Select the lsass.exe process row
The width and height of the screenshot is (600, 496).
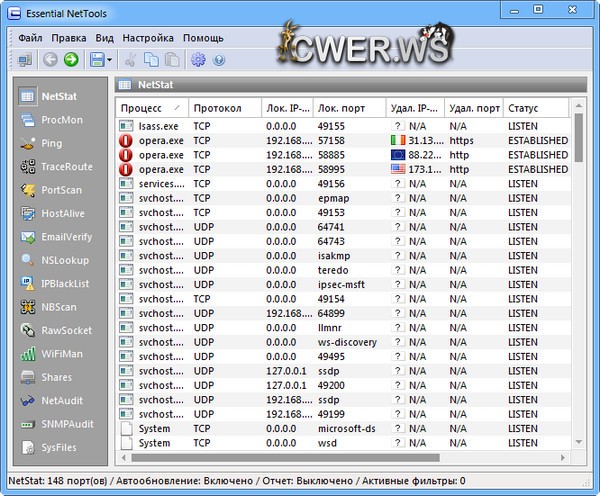pos(160,127)
